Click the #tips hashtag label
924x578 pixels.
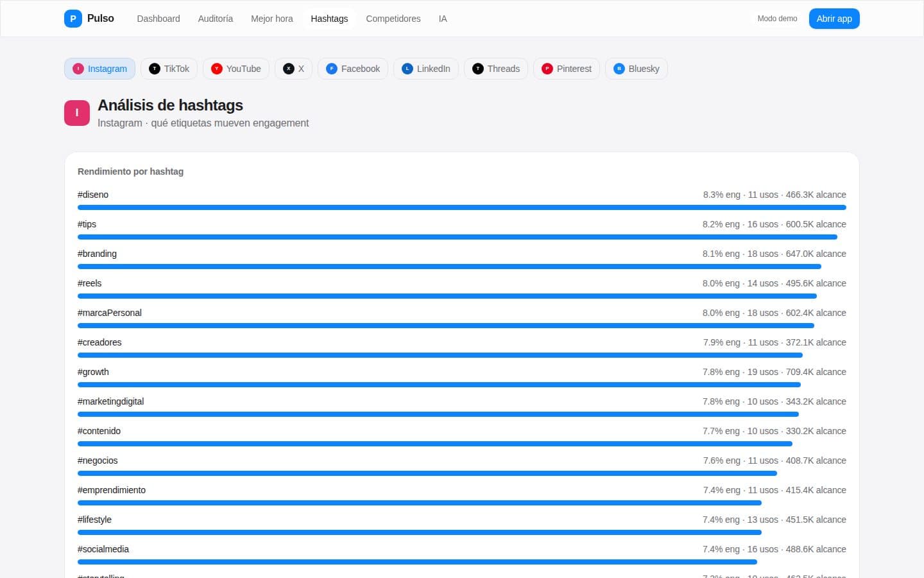87,224
